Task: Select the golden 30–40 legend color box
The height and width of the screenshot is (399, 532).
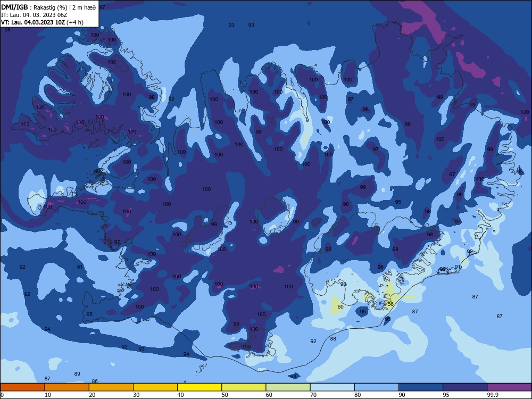Action: 155,387
